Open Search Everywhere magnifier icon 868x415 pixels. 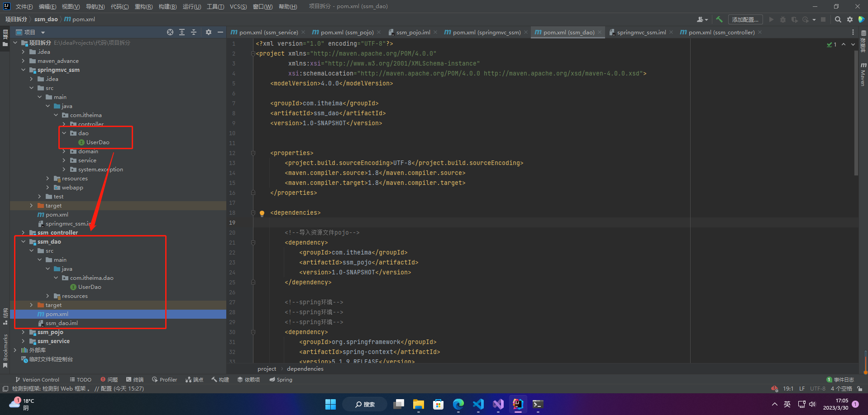pyautogui.click(x=838, y=19)
